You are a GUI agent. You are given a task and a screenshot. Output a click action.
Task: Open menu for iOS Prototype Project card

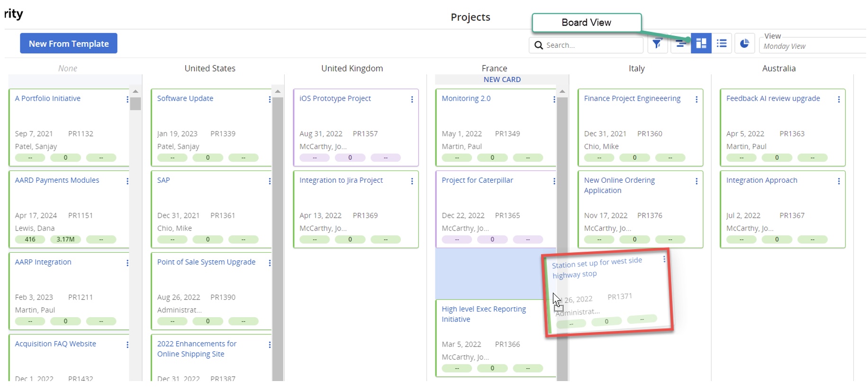coord(412,99)
